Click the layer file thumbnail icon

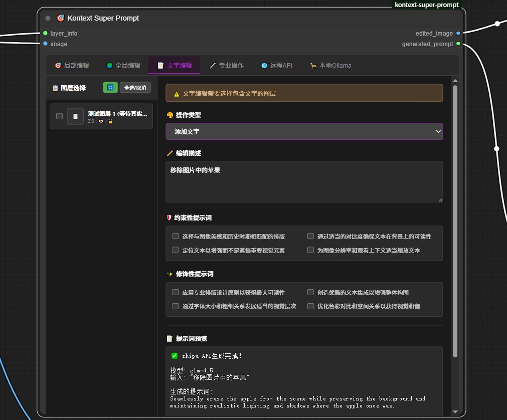coord(75,116)
